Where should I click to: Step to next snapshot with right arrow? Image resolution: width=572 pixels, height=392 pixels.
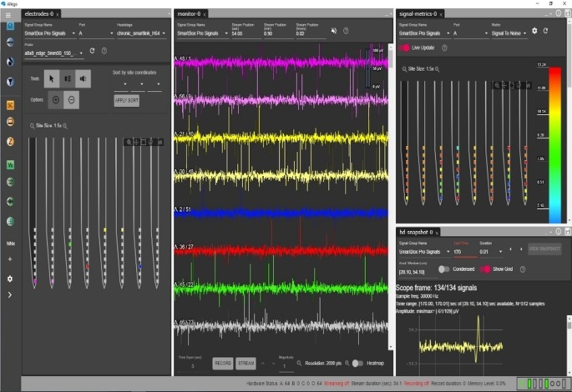521,249
